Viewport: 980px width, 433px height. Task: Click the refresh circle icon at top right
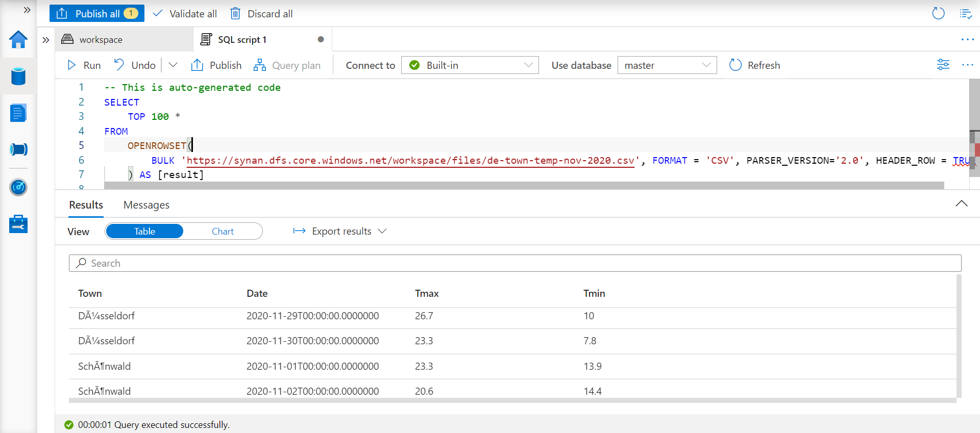tap(938, 13)
